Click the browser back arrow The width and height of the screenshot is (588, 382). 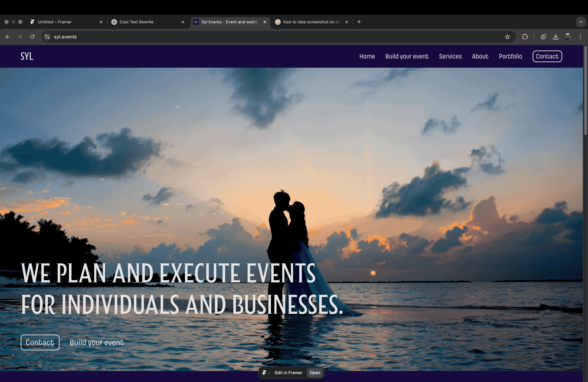click(x=8, y=37)
